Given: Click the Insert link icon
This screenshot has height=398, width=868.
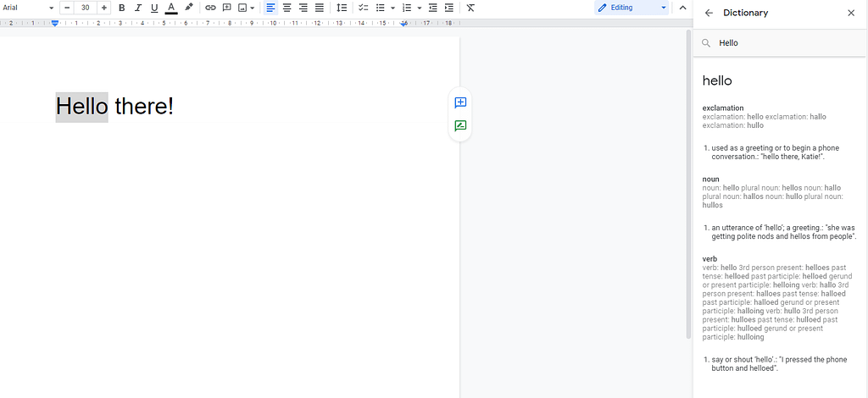Looking at the screenshot, I should coord(210,8).
